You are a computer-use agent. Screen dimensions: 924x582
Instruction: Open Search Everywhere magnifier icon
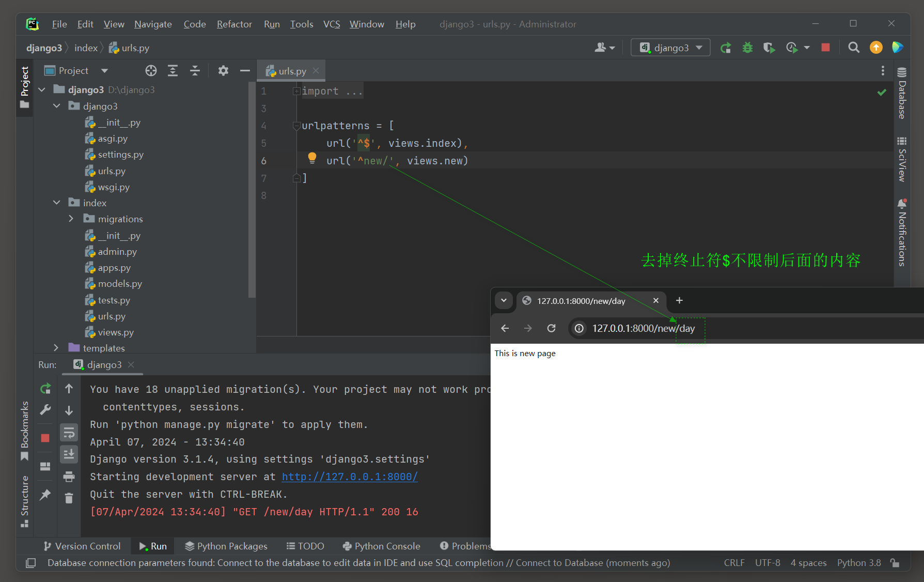[x=854, y=48]
